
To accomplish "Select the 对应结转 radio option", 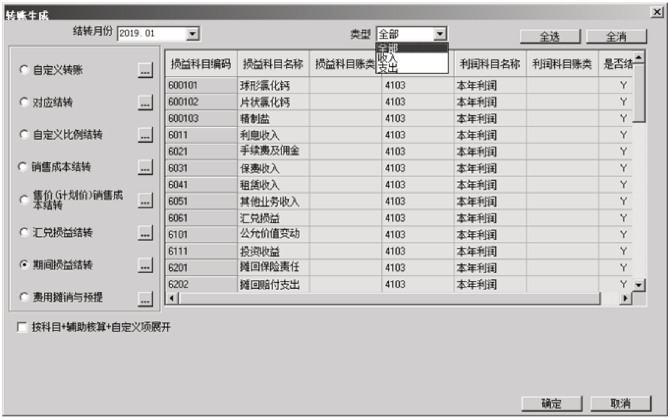I will point(24,102).
